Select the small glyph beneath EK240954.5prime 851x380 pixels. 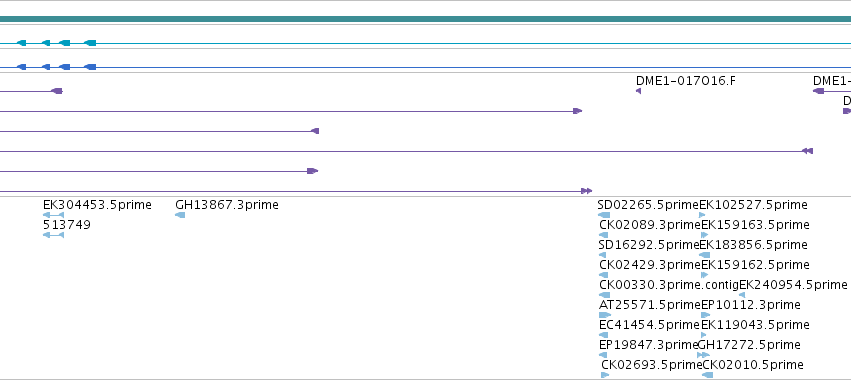click(x=742, y=295)
